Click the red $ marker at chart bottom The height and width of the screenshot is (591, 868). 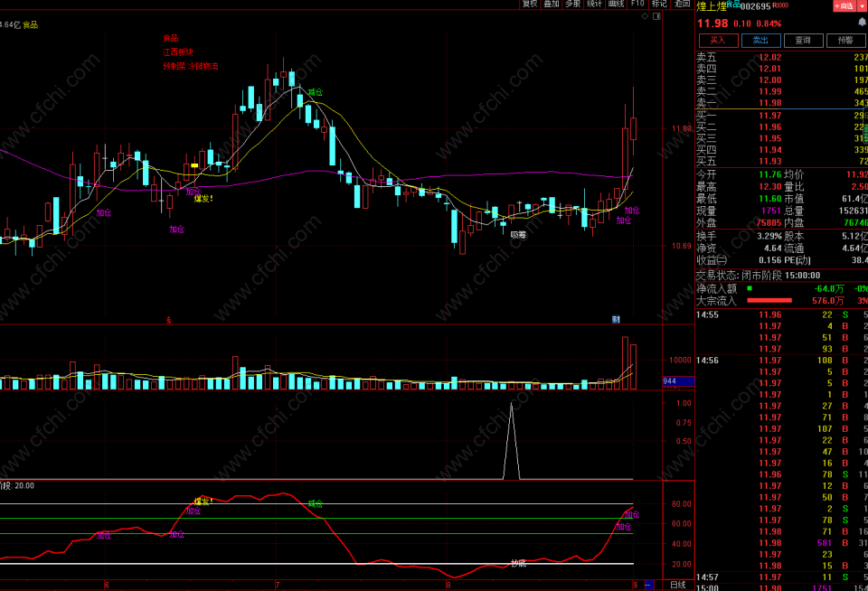tap(169, 321)
